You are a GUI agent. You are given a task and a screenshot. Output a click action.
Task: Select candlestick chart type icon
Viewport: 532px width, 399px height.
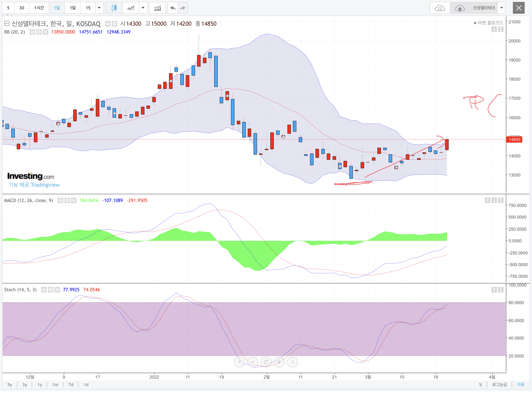click(x=114, y=8)
